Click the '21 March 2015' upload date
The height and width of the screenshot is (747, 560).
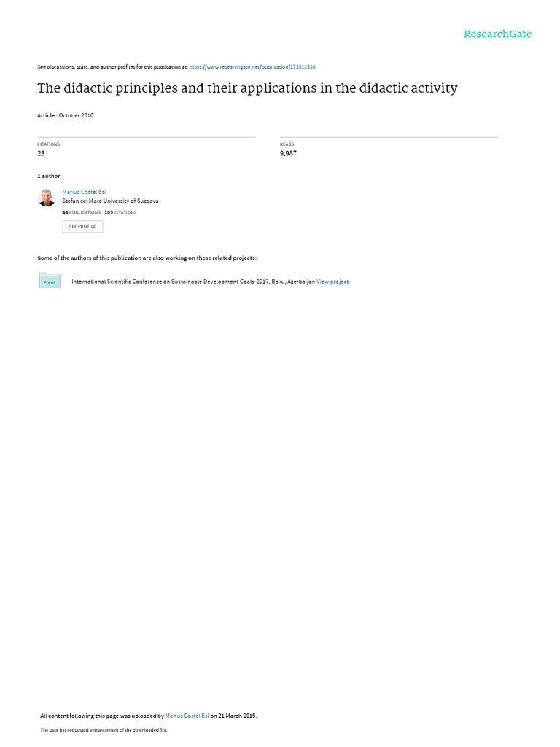[237, 716]
